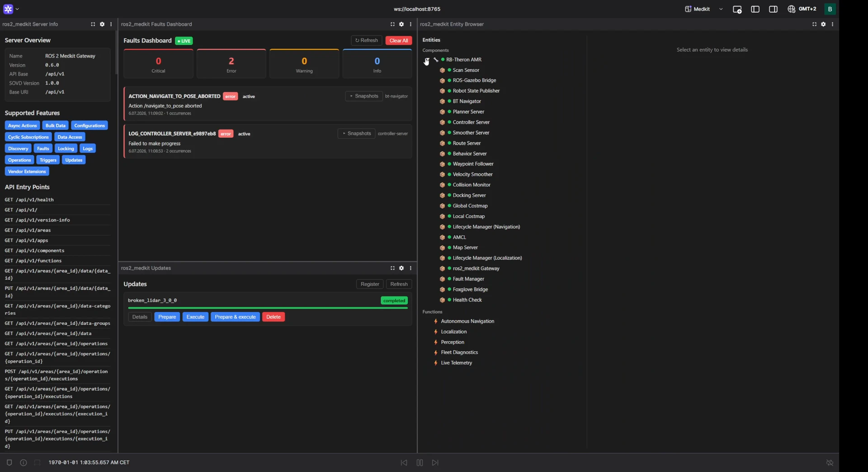Click the broken_lidar update progress bar
The width and height of the screenshot is (868, 472).
point(268,308)
